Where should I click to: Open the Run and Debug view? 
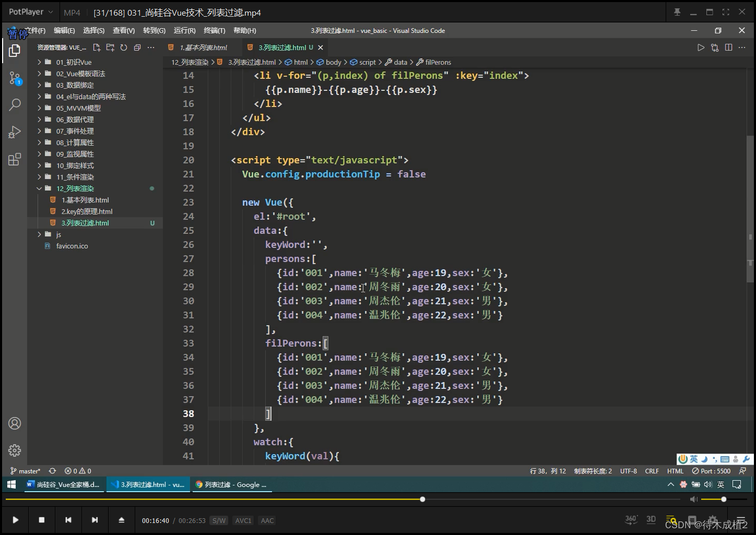pos(15,132)
